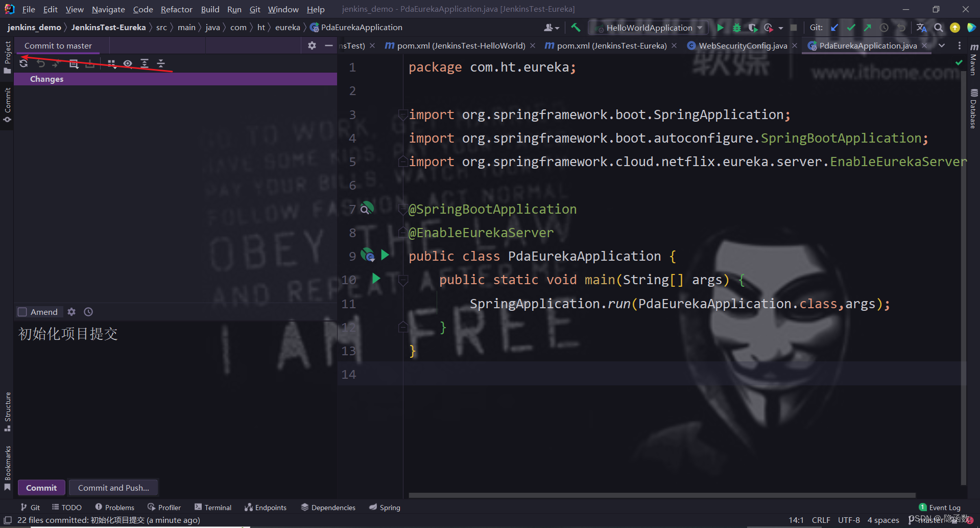Click Git Push green arrow
Image resolution: width=980 pixels, height=528 pixels.
click(x=867, y=28)
